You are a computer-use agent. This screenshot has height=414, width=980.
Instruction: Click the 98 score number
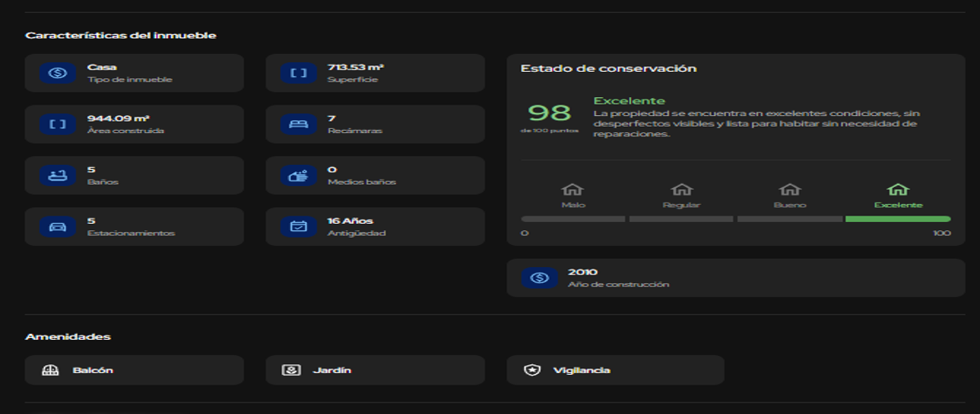[549, 112]
